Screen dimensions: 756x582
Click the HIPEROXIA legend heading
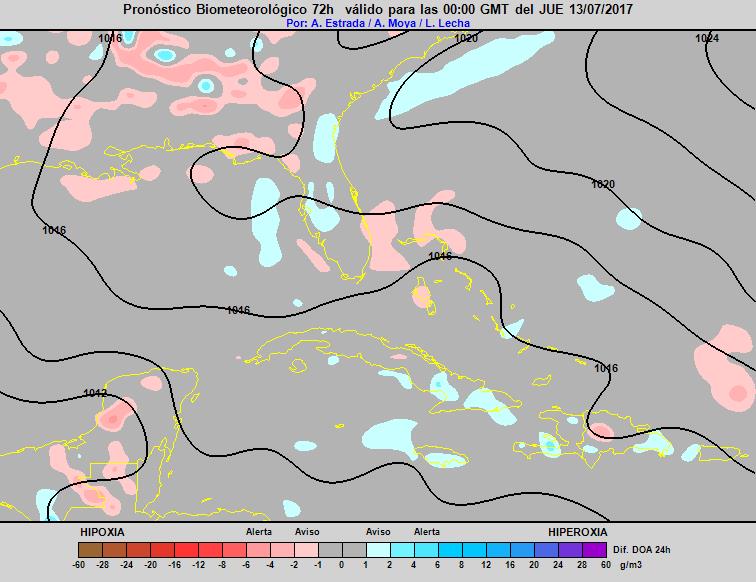(578, 532)
